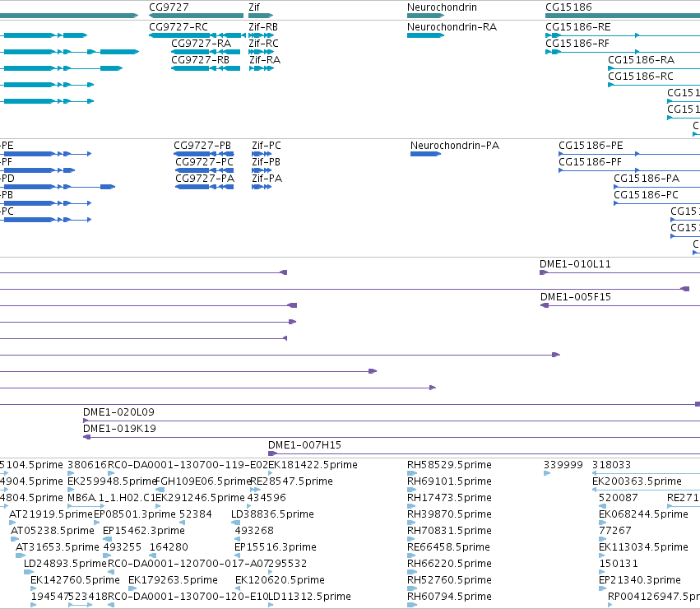Select protein CG15186-PE
Screen dimensions: 700x609
coord(591,146)
